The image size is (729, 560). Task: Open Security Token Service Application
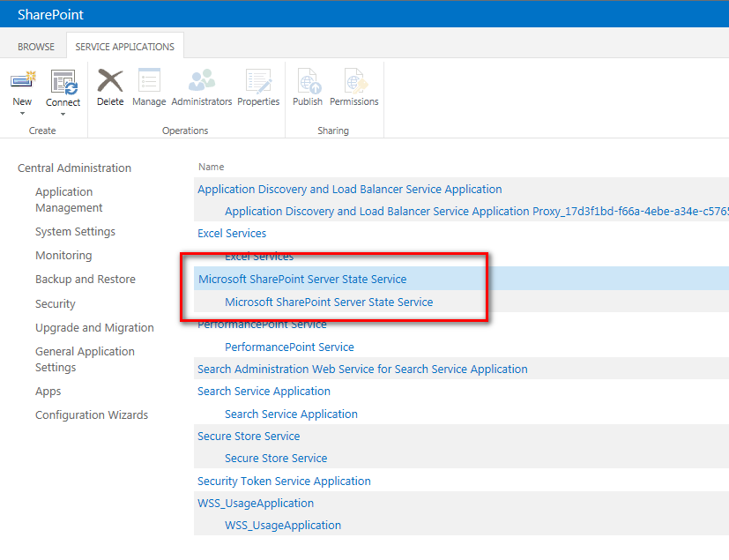pos(284,481)
